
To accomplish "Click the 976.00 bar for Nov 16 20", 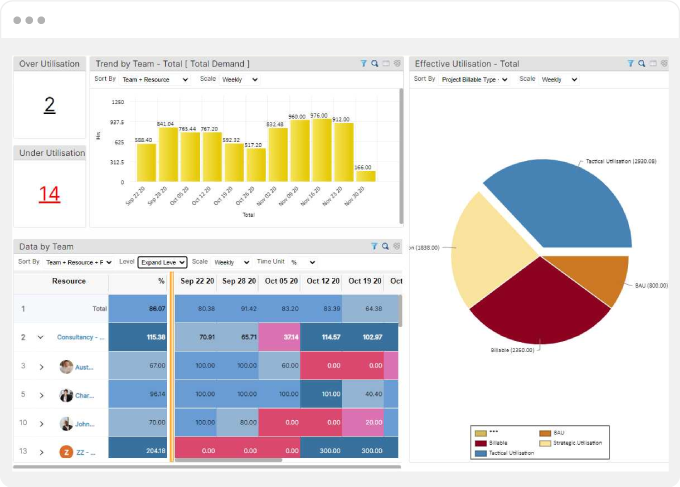I will [x=322, y=150].
